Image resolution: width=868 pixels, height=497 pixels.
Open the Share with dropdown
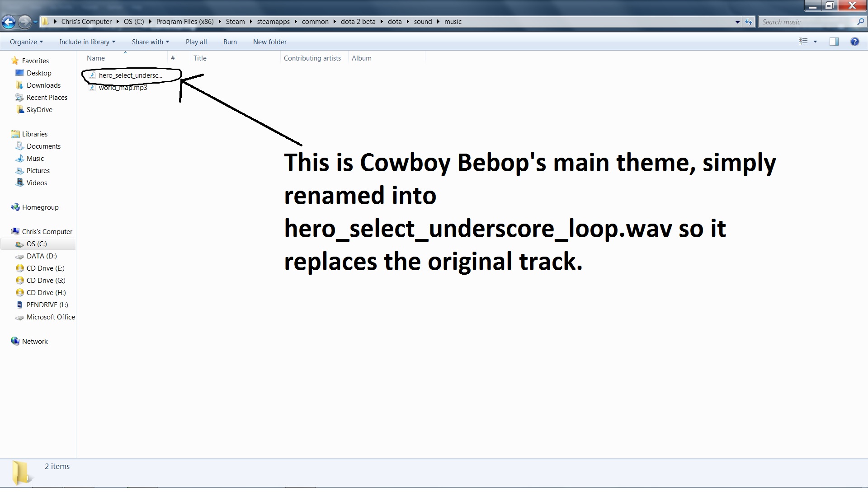tap(150, 42)
